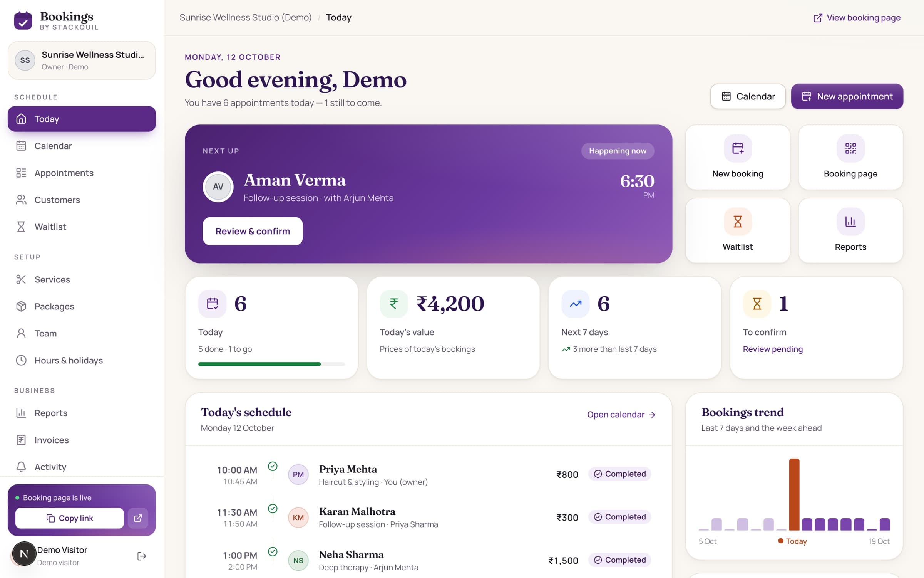Click the rupee icon on Today's value card
The height and width of the screenshot is (578, 924).
pos(394,304)
